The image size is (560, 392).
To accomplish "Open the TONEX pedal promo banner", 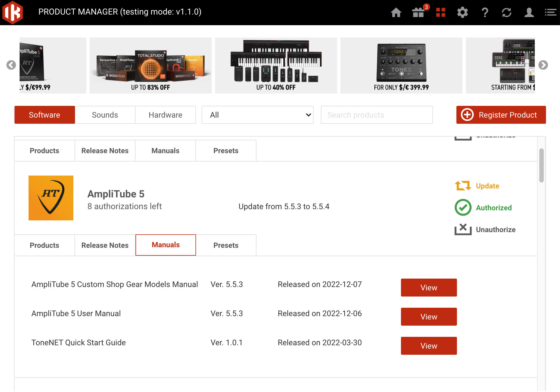I will (402, 66).
